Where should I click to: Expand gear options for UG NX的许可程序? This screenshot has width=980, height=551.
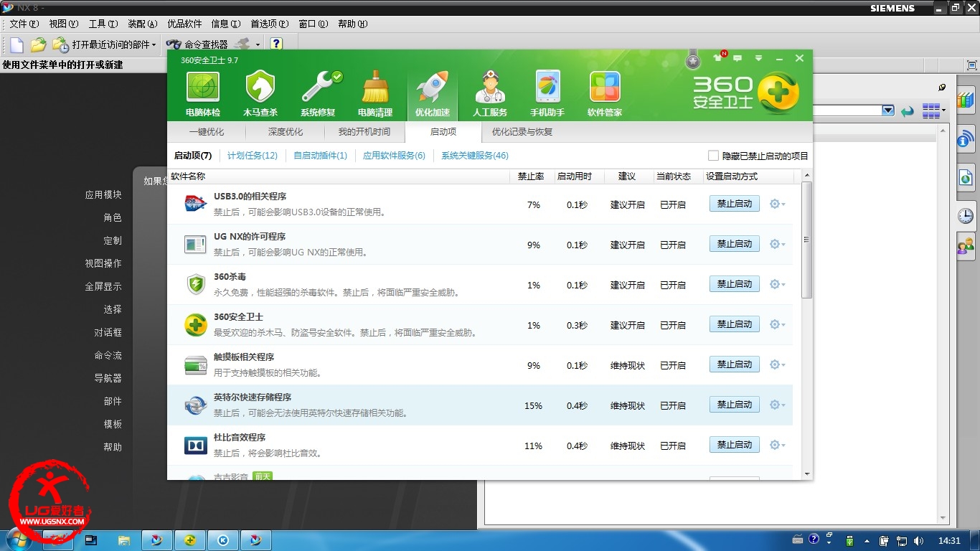[x=777, y=244]
